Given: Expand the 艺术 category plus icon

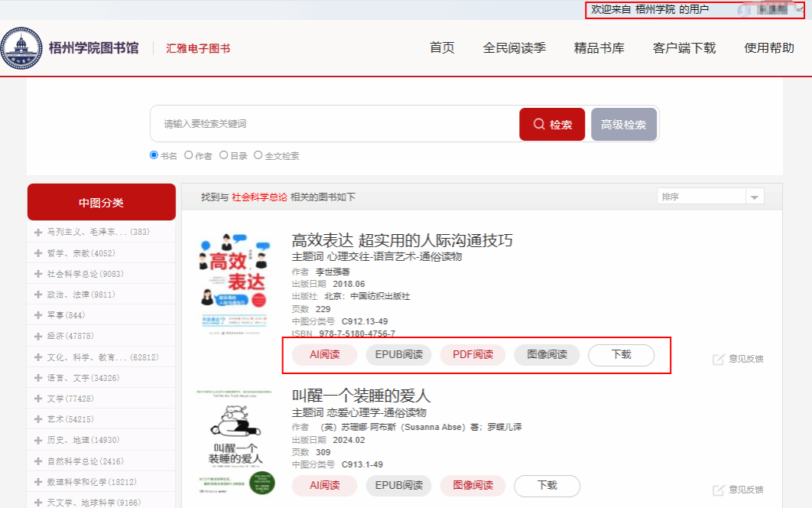Looking at the screenshot, I should [x=37, y=419].
